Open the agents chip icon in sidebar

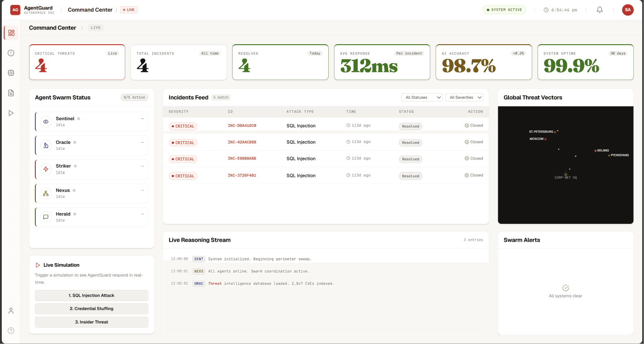coord(11,73)
